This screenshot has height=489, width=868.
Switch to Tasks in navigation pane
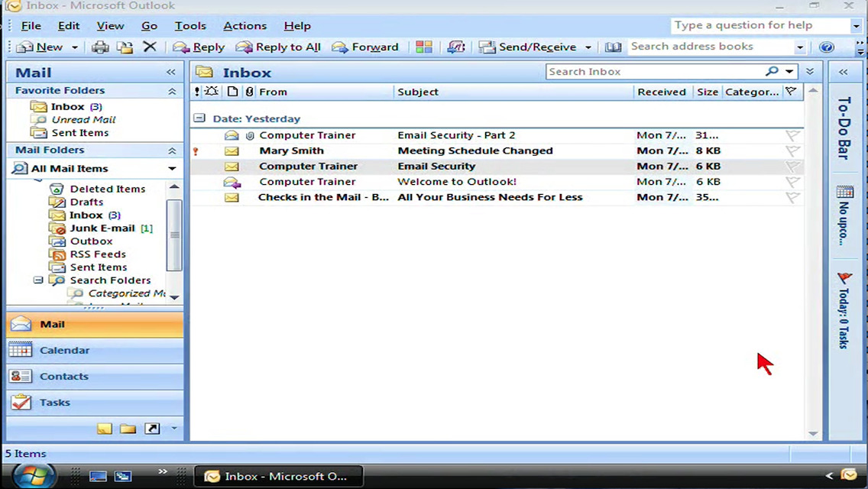click(x=95, y=402)
